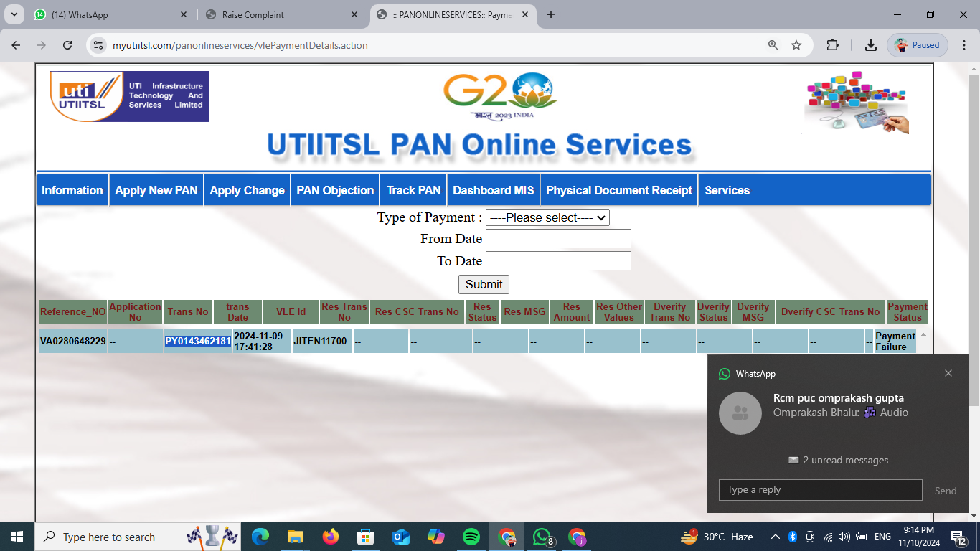Click the browser reload page icon

[67, 45]
